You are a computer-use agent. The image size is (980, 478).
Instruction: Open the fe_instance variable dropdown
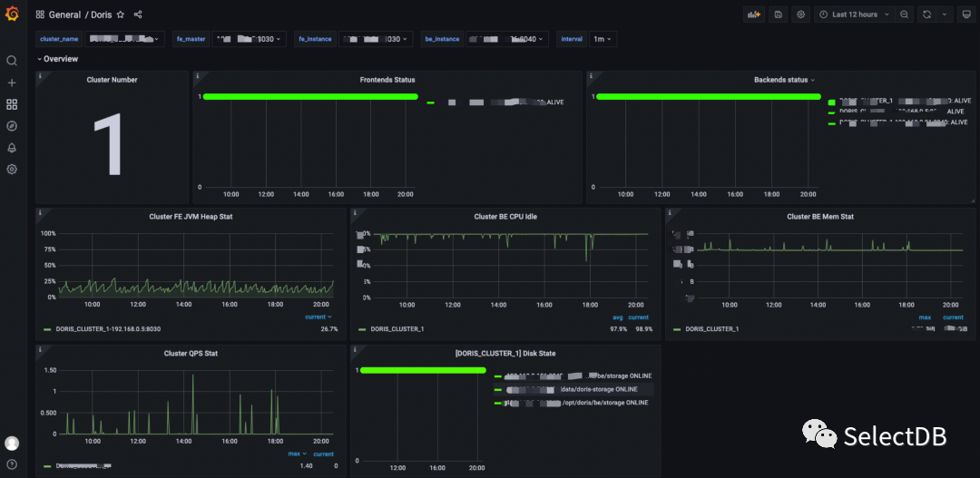pos(377,39)
